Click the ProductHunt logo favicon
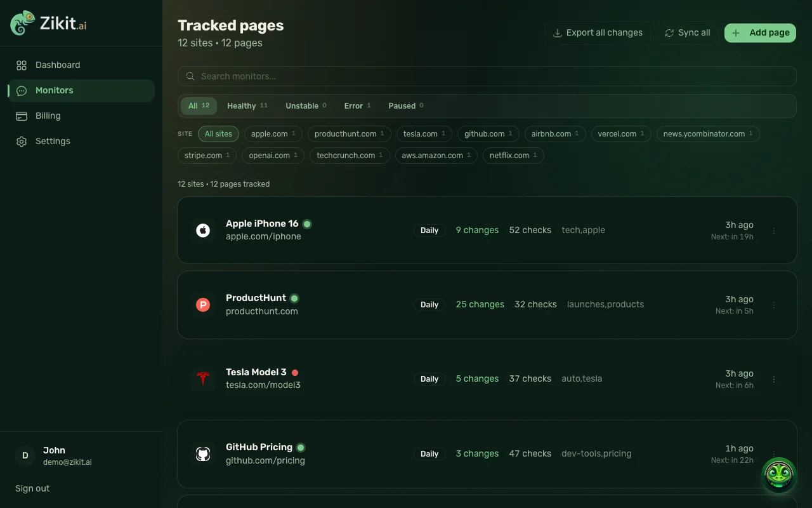The width and height of the screenshot is (812, 508). coord(203,305)
